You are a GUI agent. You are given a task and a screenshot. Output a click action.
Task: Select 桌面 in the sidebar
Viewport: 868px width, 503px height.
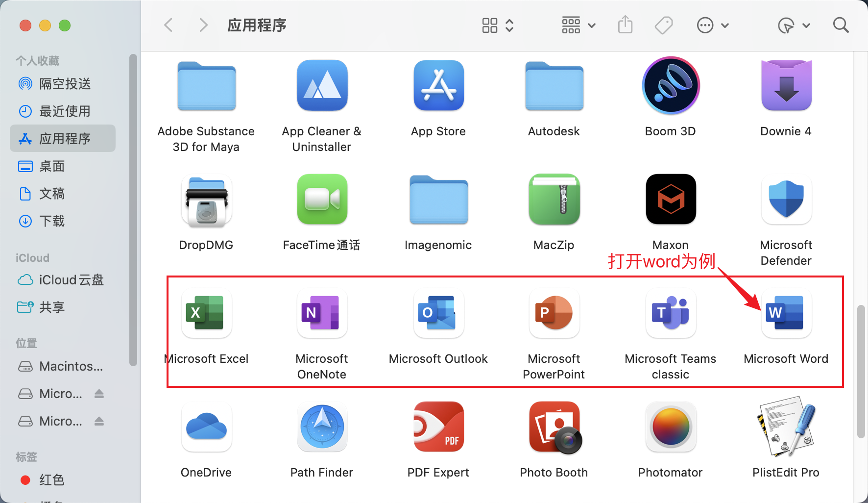coord(63,166)
